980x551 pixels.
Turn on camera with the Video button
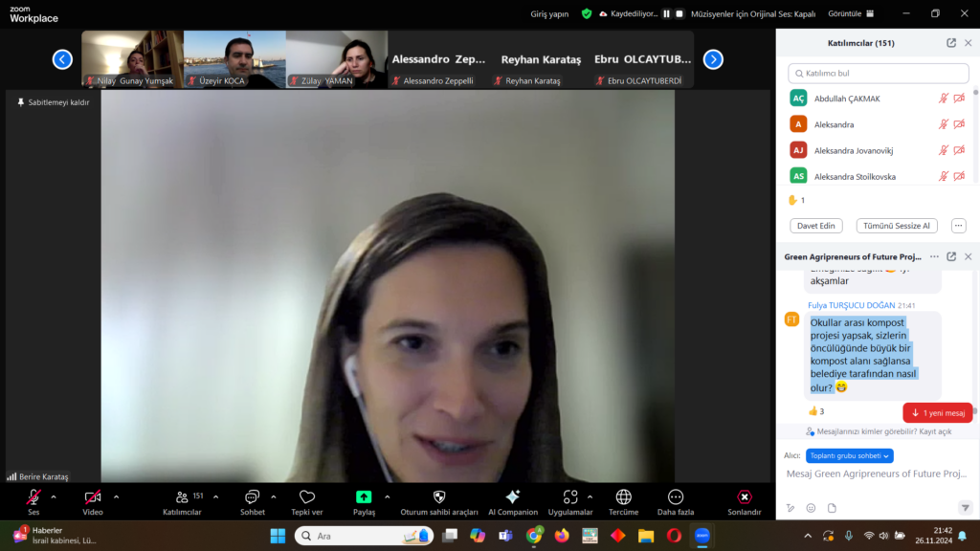click(x=93, y=497)
